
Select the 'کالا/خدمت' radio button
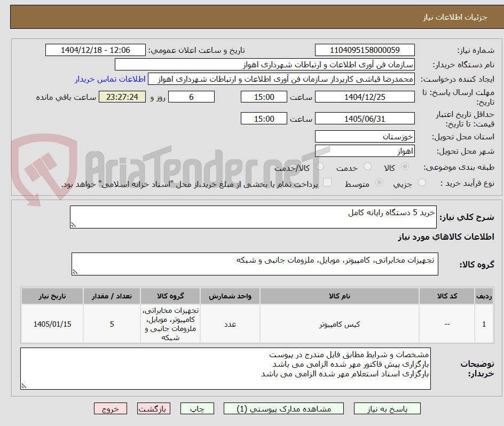pos(320,166)
